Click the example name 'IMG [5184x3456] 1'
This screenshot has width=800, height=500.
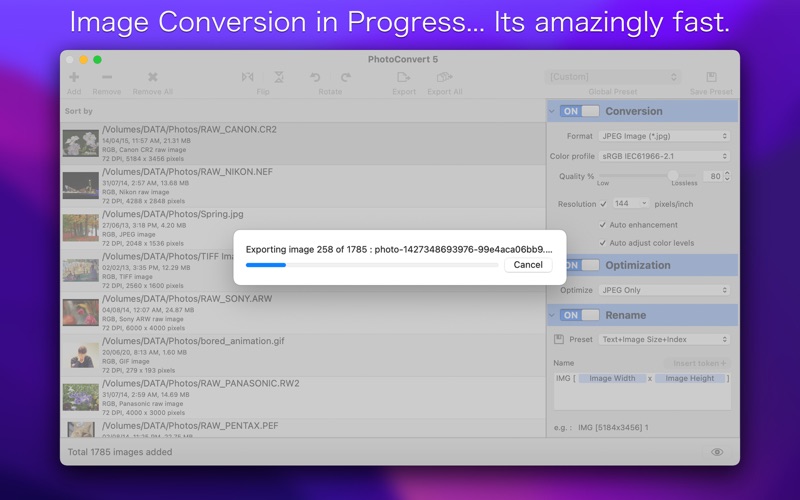pyautogui.click(x=613, y=428)
